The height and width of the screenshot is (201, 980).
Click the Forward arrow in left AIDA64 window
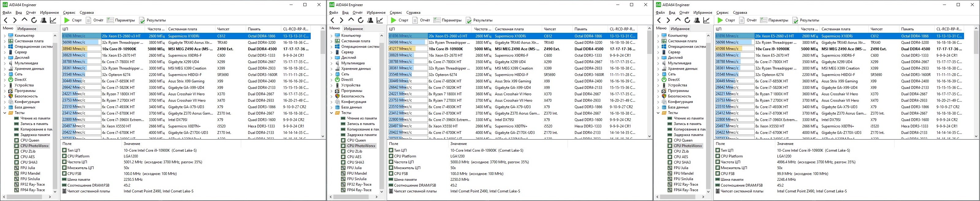coord(15,20)
